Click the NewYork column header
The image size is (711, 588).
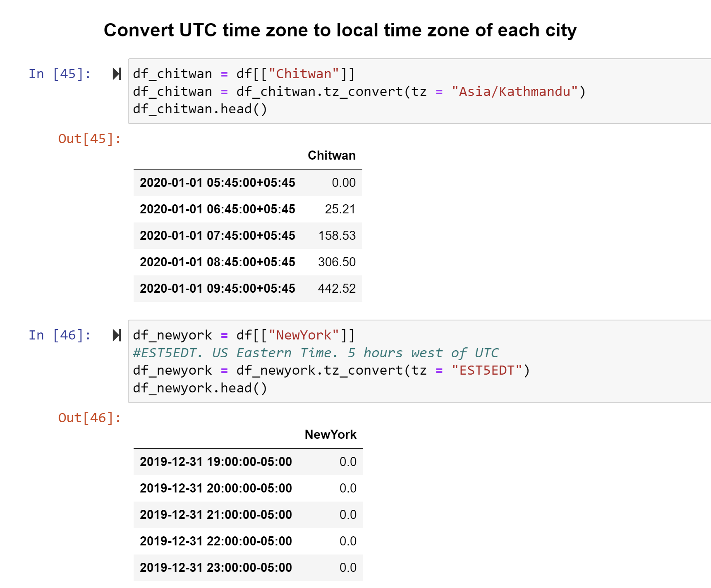pyautogui.click(x=330, y=435)
